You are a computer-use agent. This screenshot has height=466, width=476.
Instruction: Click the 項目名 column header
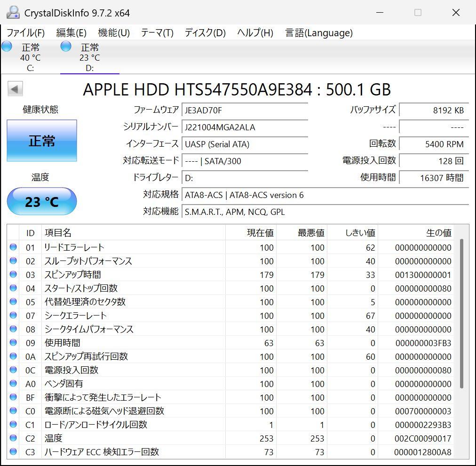[134, 233]
